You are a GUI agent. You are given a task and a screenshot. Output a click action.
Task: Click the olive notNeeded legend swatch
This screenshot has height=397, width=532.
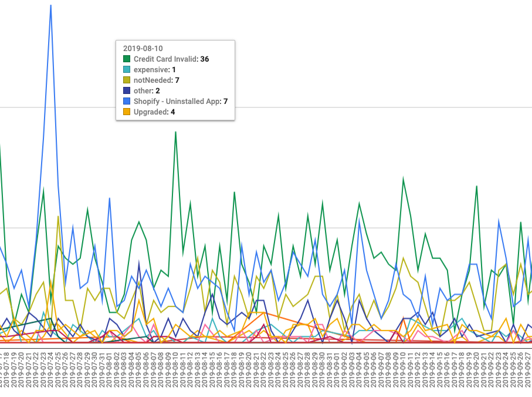click(x=126, y=80)
